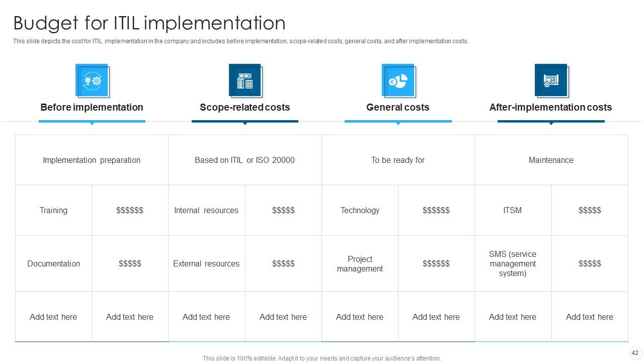Click the calculator icon above Scope-related costs
644x362 pixels.
245,80
